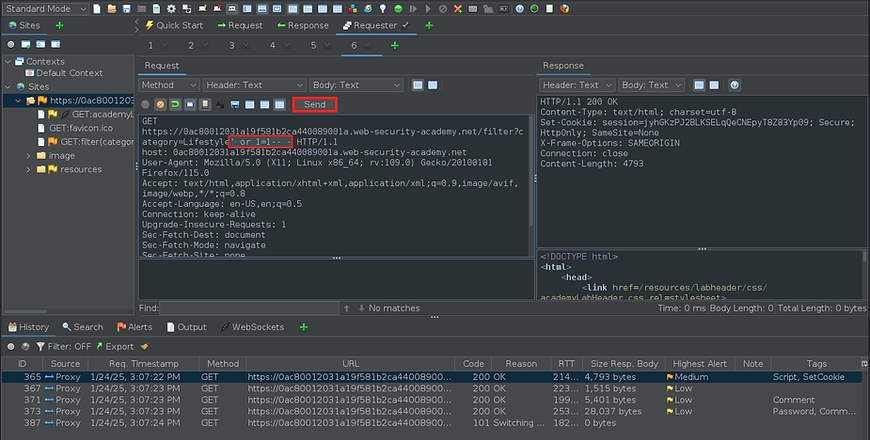Open the History tab
Viewport: 870px width, 440px height.
point(29,327)
